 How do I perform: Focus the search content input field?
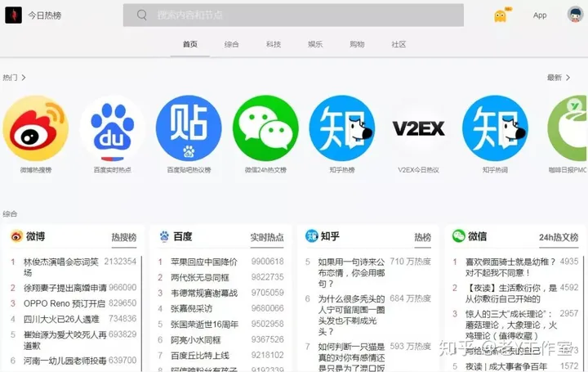click(x=293, y=15)
